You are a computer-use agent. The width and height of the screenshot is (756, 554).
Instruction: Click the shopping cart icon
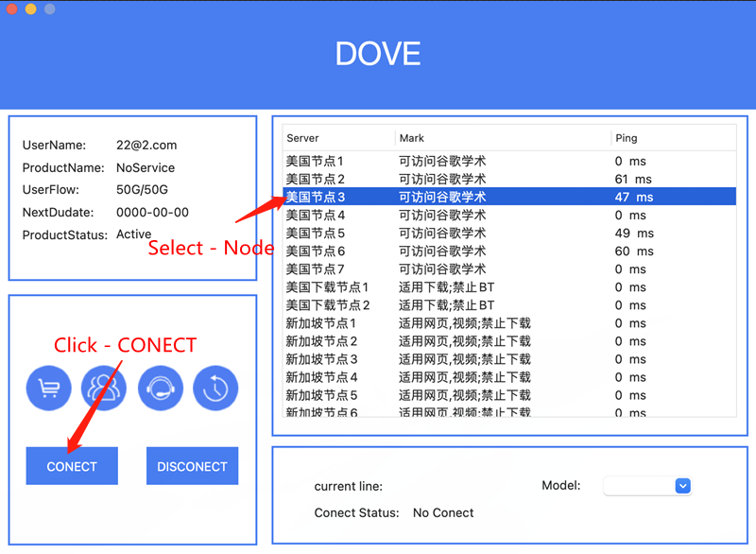tap(48, 389)
